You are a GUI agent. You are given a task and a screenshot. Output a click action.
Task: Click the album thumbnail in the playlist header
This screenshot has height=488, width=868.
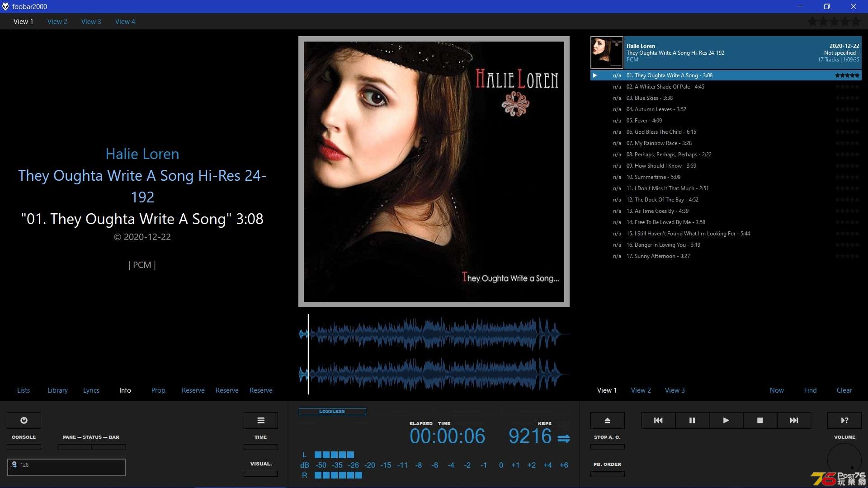click(x=607, y=52)
